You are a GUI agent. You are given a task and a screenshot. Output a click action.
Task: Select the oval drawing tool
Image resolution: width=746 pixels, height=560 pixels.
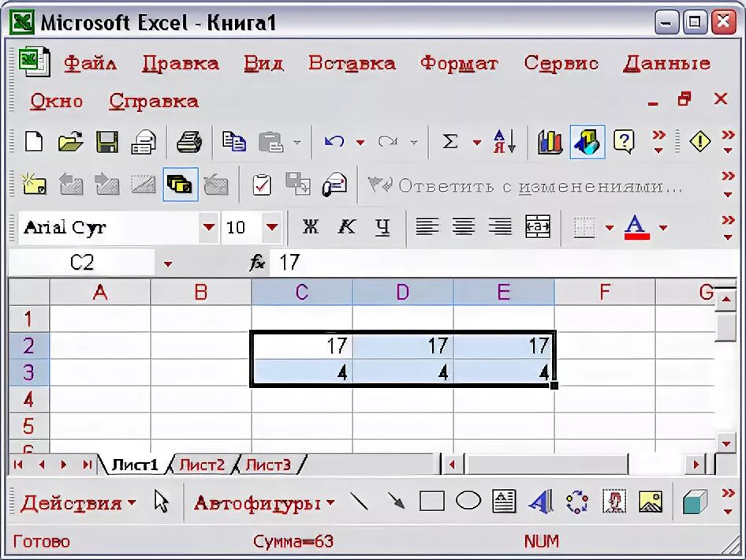click(x=468, y=501)
